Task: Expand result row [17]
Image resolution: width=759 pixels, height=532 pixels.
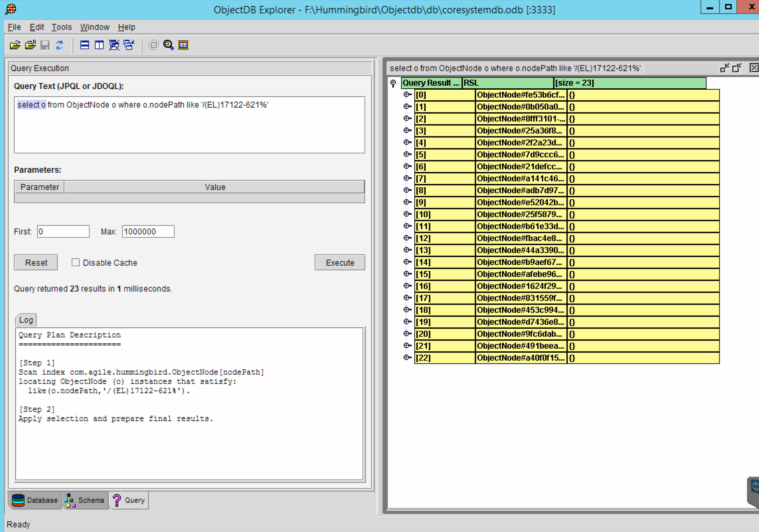Action: (407, 298)
